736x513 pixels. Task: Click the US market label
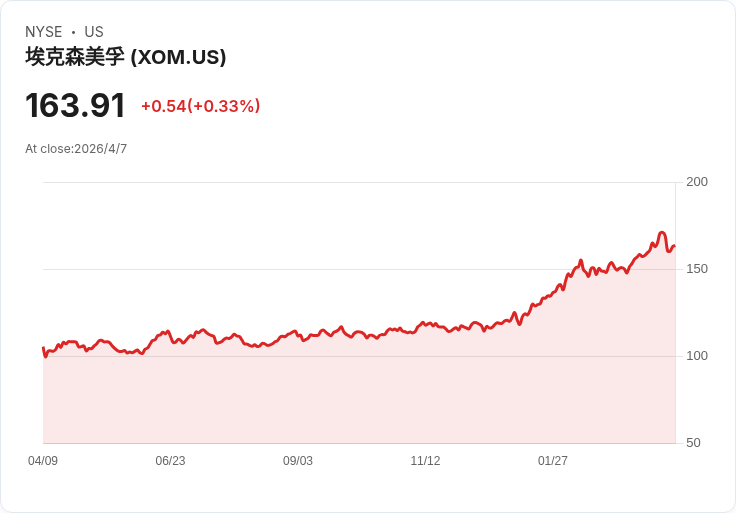coord(94,32)
